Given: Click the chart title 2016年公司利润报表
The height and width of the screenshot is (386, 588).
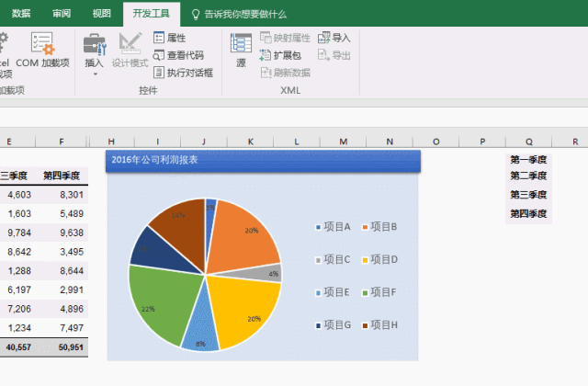Looking at the screenshot, I should click(154, 160).
